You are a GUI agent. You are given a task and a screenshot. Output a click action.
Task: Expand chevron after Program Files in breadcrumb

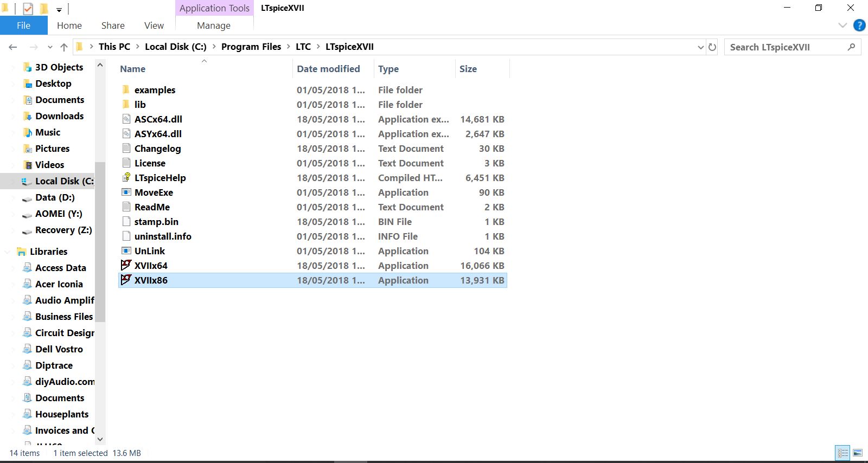coord(289,47)
